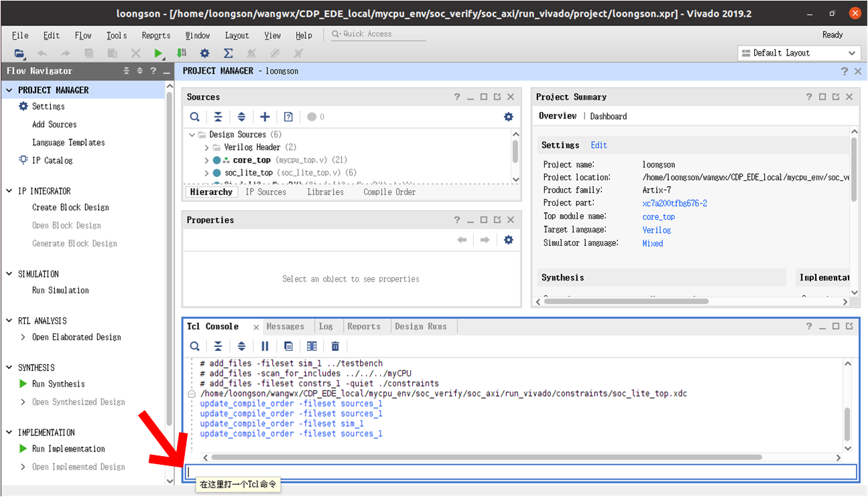This screenshot has width=868, height=497.
Task: Collapse the IP INTEGRATOR section
Action: point(9,192)
